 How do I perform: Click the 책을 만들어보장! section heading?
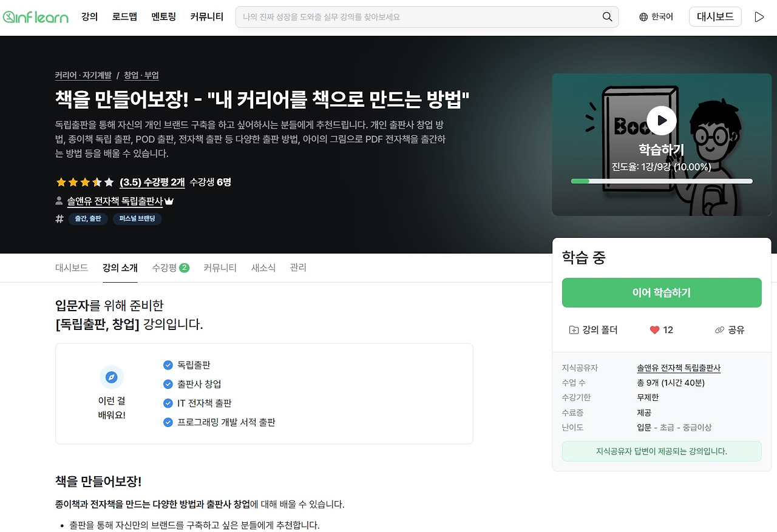coord(98,482)
